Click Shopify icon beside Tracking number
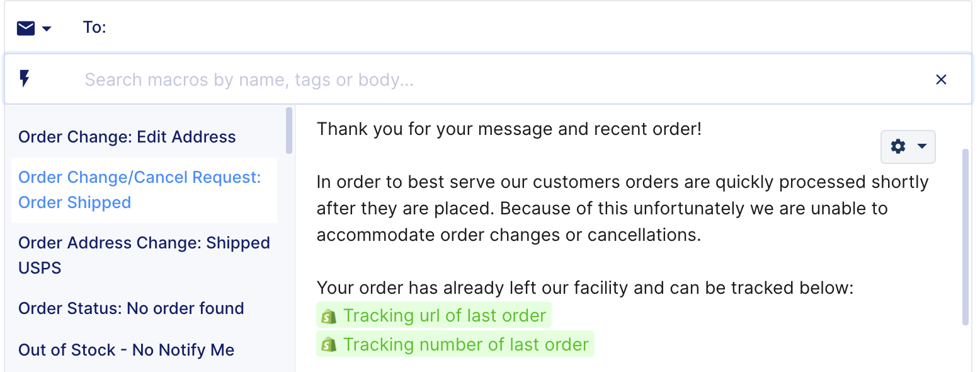Screen dimensions: 980x372 coord(329,345)
